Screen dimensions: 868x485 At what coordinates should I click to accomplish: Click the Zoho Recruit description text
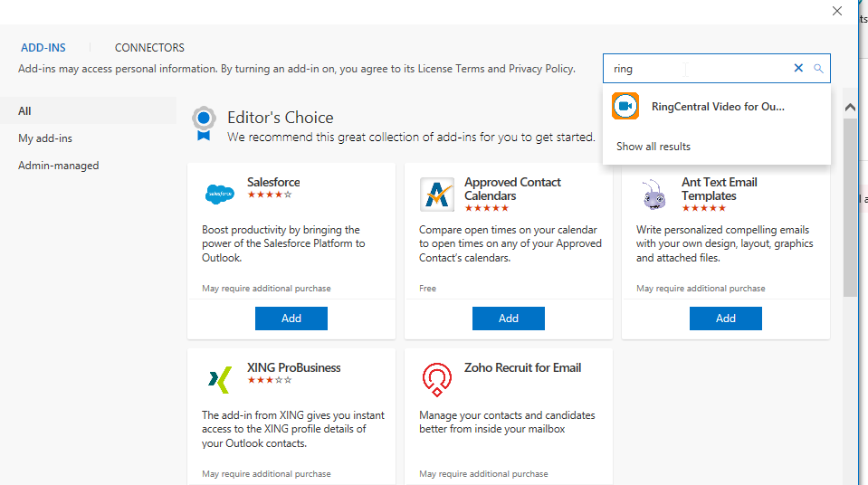[507, 422]
